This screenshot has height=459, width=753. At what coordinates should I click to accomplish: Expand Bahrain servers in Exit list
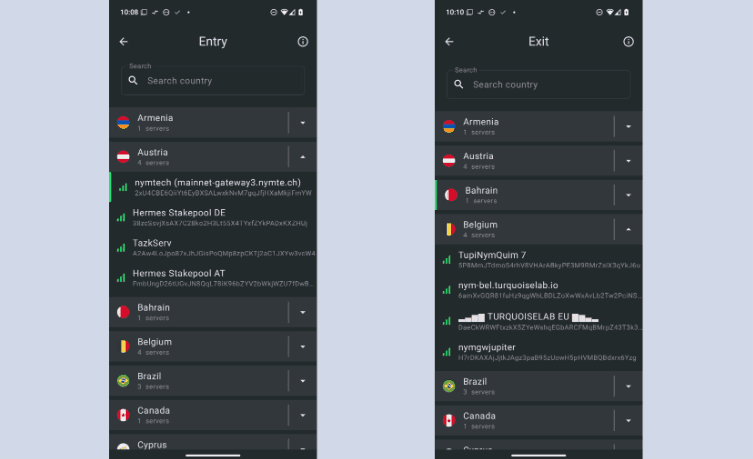(628, 195)
